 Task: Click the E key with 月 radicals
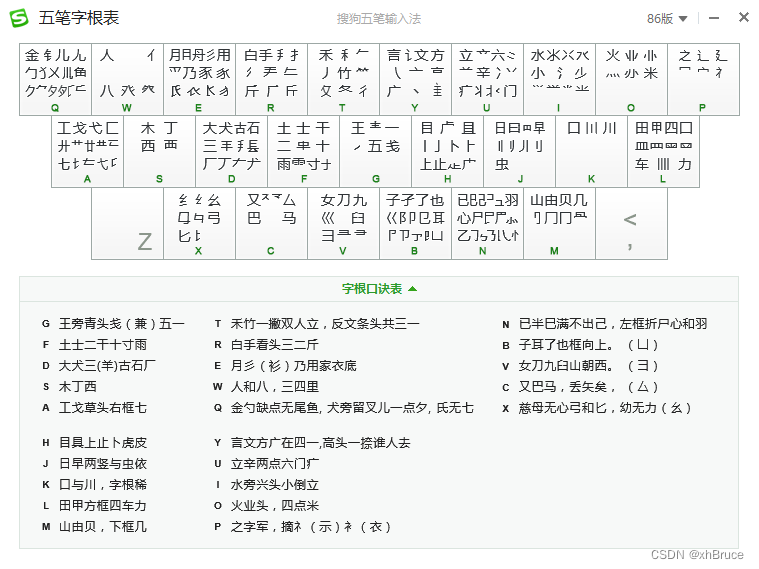tap(199, 79)
